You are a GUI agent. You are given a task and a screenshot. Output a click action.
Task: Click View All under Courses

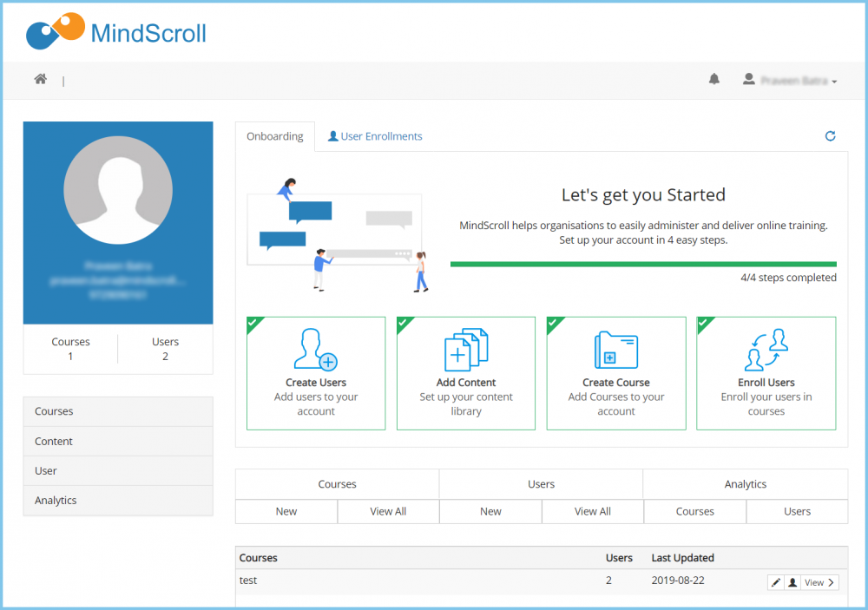[x=388, y=511]
